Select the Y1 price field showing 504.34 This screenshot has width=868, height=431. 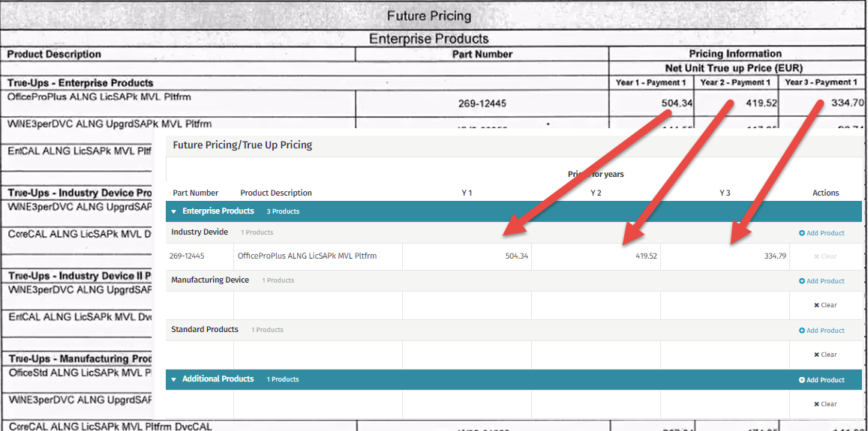pyautogui.click(x=467, y=256)
